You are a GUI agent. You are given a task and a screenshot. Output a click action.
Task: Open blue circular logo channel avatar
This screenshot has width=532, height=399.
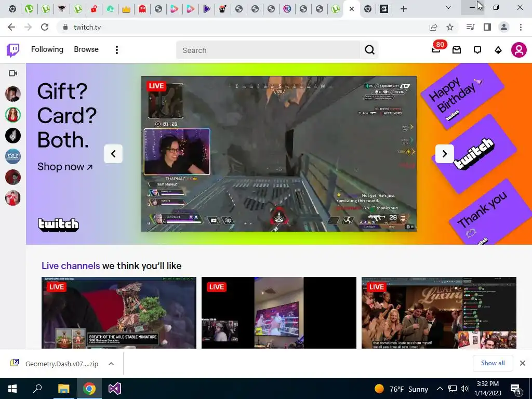click(x=13, y=156)
